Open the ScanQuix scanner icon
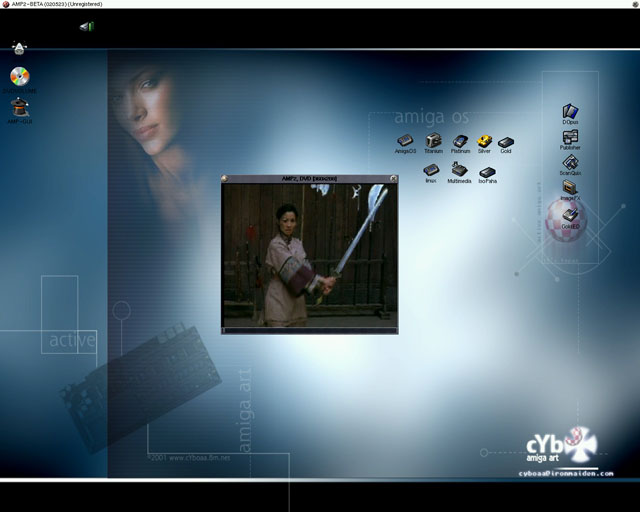 (x=570, y=162)
